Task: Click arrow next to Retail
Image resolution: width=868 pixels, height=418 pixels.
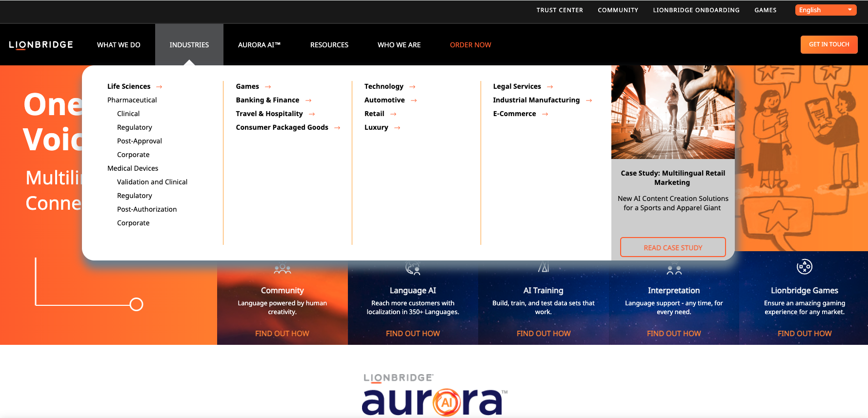Action: [x=393, y=114]
